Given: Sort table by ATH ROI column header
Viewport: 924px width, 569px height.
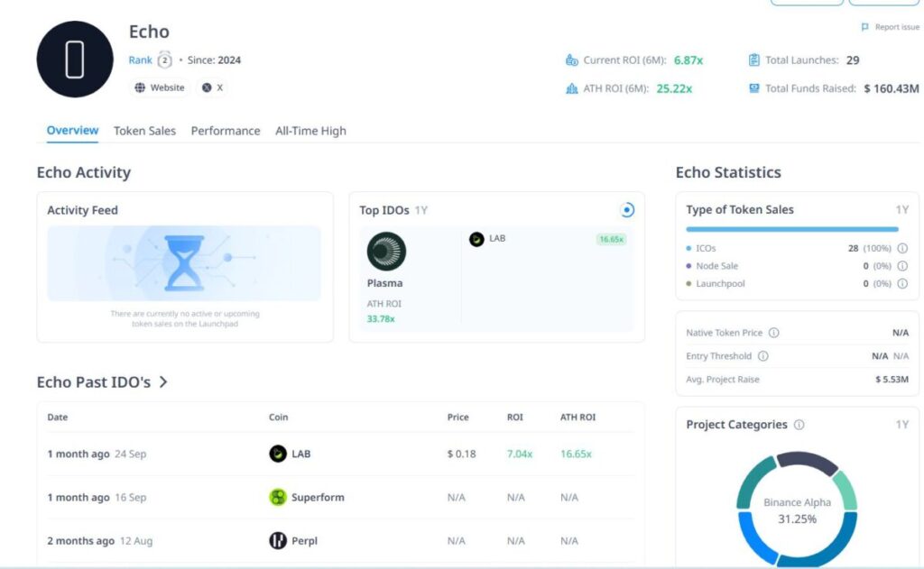Looking at the screenshot, I should pyautogui.click(x=577, y=418).
